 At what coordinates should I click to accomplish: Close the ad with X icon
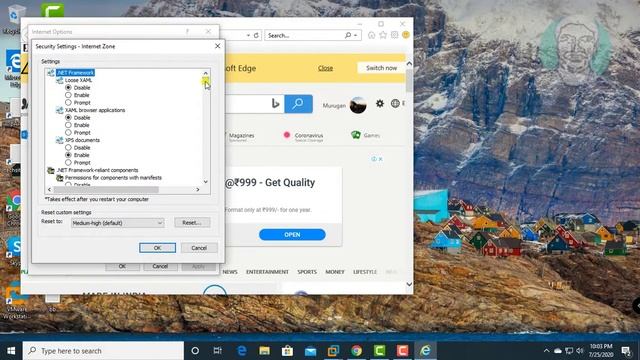(380, 159)
